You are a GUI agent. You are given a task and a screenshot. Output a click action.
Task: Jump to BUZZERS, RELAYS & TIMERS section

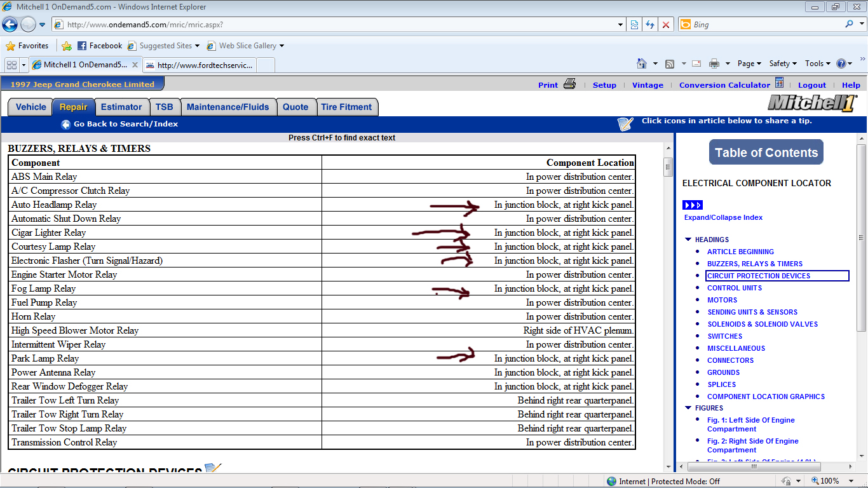click(755, 264)
